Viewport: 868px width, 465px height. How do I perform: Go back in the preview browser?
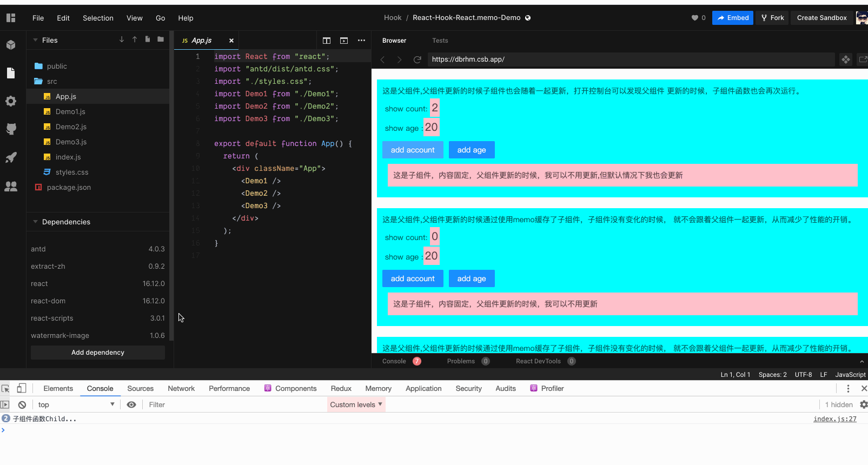383,59
